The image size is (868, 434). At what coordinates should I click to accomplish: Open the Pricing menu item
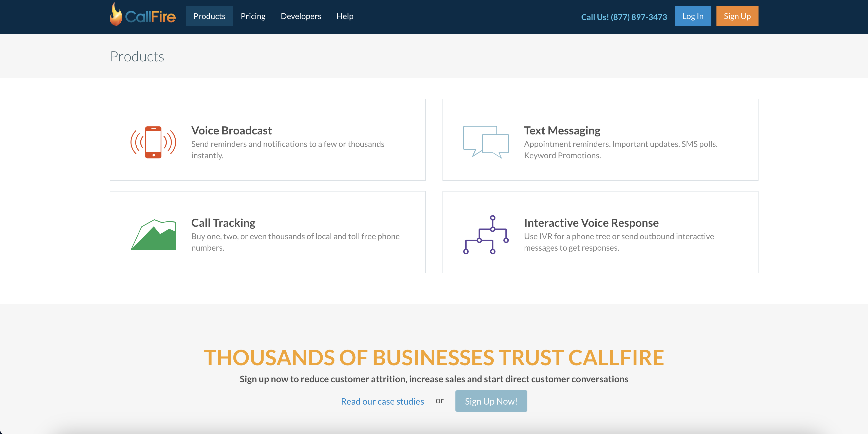253,16
